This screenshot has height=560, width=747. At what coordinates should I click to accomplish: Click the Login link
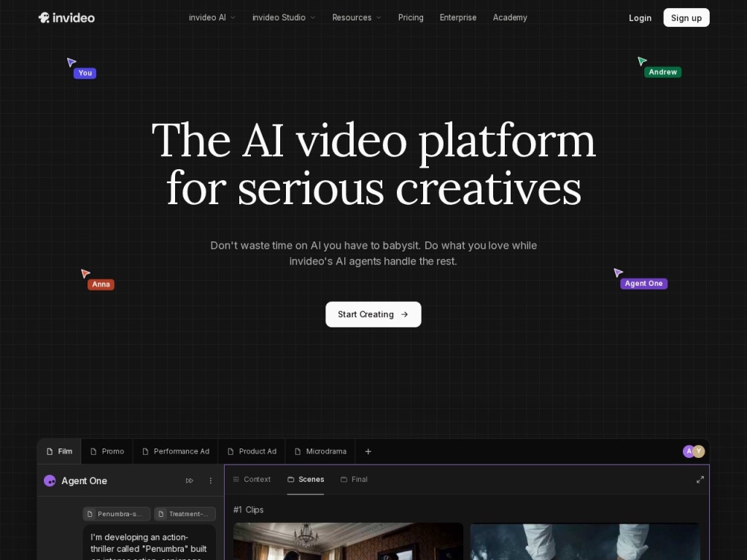640,18
